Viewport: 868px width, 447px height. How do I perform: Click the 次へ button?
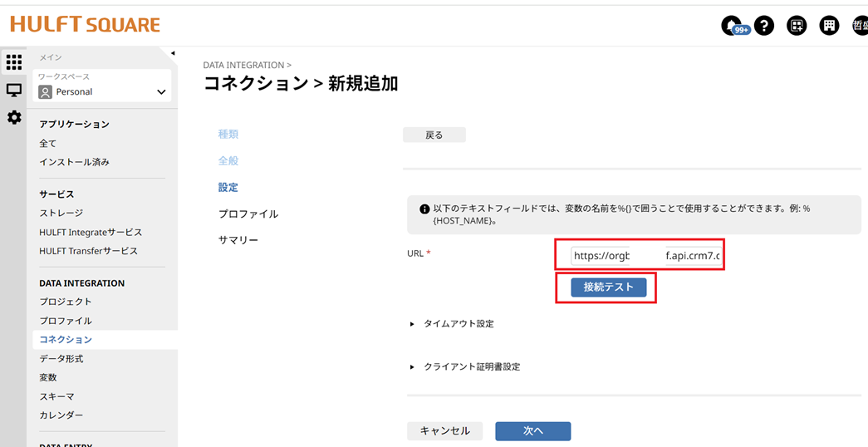click(x=533, y=431)
